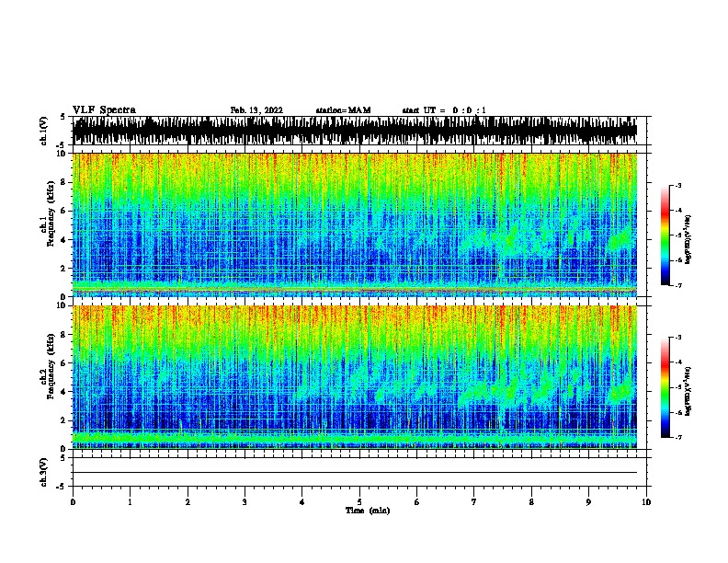Click the "8" kHz tick of ch.1 spectrogram
Image resolution: width=728 pixels, height=563 pixels.
(x=64, y=182)
